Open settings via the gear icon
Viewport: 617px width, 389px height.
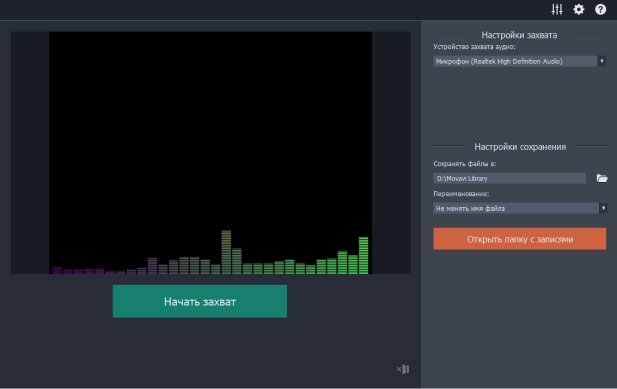(x=578, y=9)
